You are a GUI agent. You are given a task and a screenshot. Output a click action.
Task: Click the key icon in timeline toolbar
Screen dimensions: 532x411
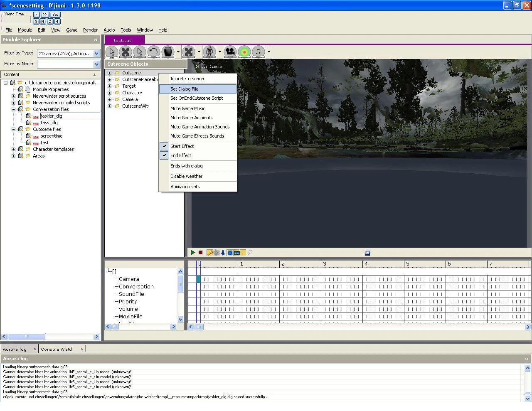click(x=210, y=252)
